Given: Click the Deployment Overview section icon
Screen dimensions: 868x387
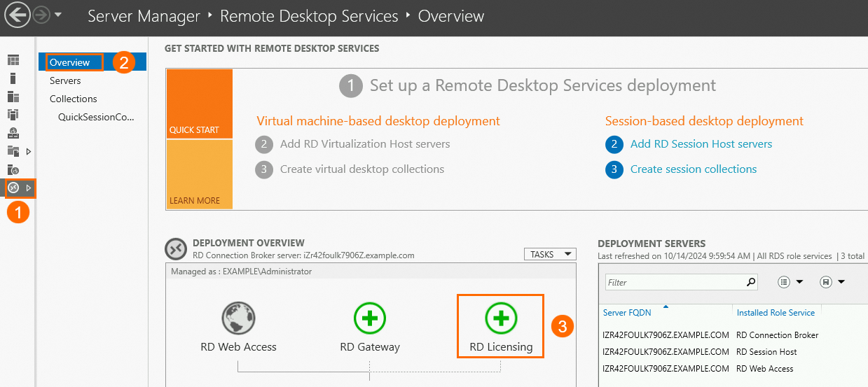Looking at the screenshot, I should coord(175,249).
